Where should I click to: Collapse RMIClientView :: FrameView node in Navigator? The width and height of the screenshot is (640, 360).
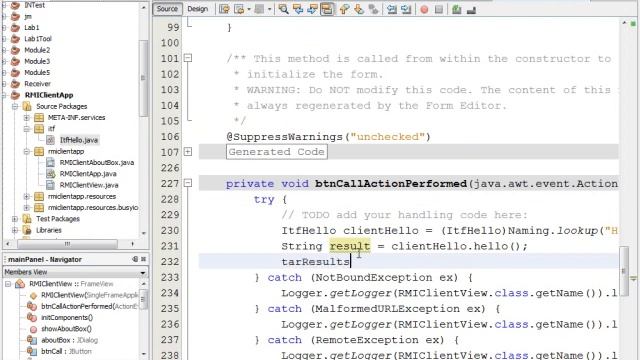[8, 284]
